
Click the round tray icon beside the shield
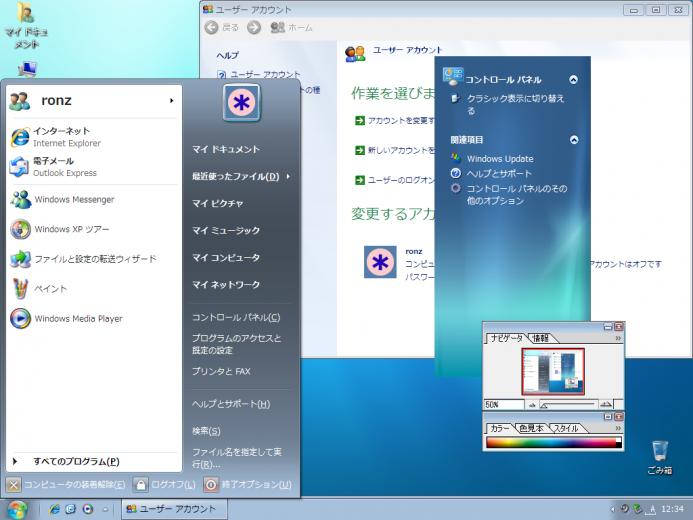624,509
